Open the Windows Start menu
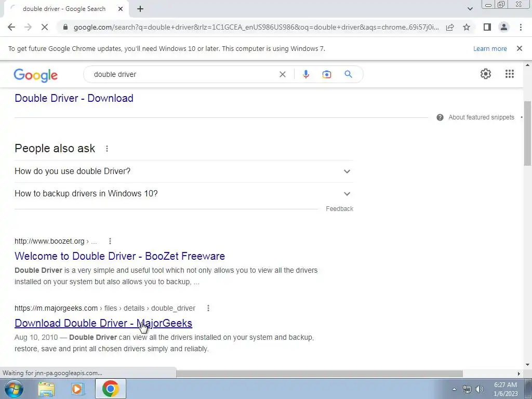 (14, 389)
